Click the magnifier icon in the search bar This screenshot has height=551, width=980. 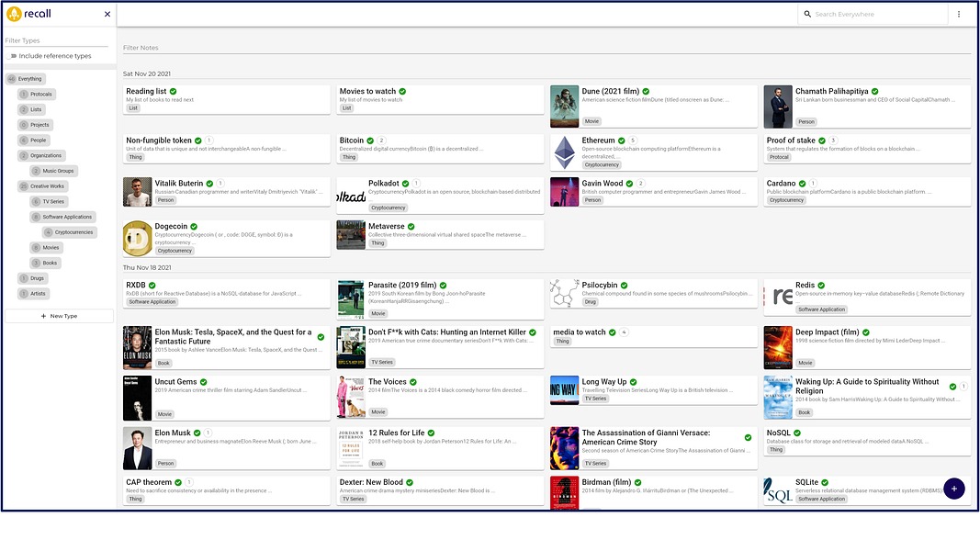click(x=807, y=14)
